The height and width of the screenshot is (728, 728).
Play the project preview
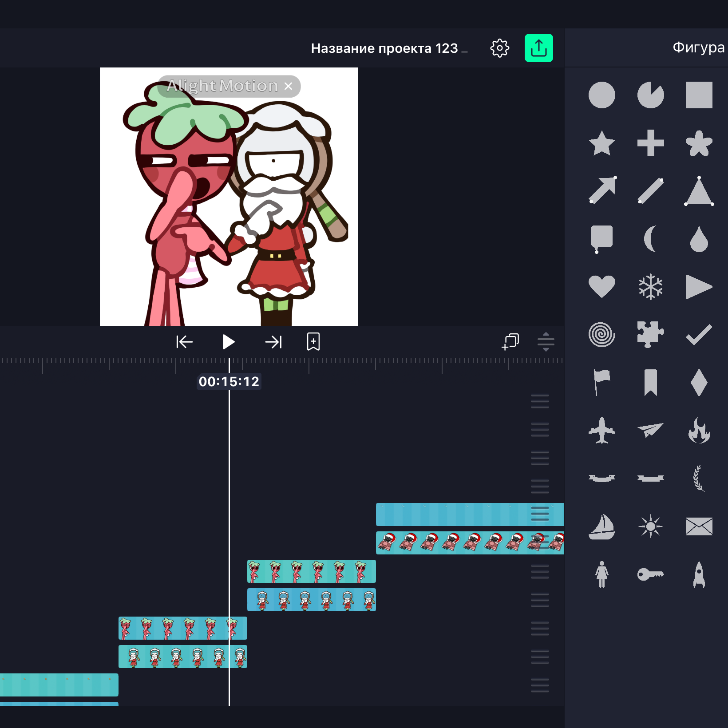click(x=228, y=342)
